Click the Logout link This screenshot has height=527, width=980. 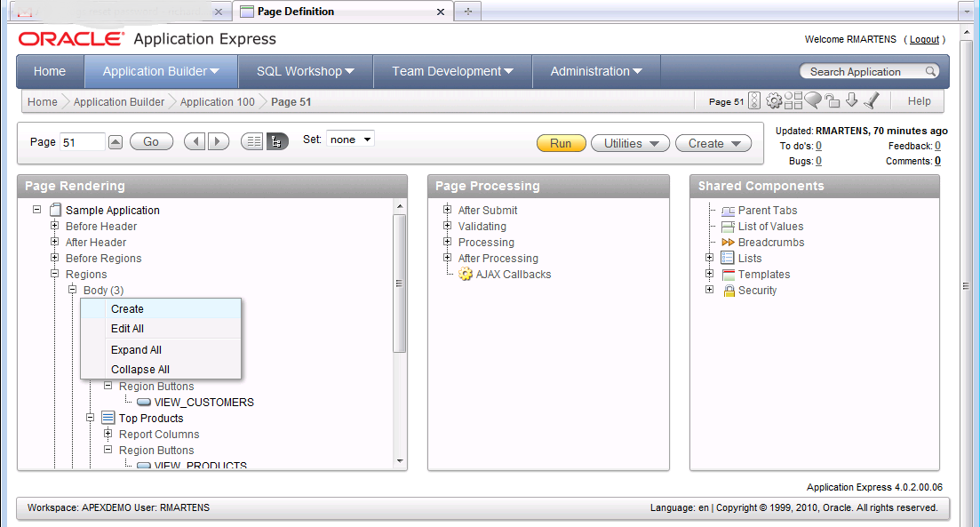(x=924, y=39)
